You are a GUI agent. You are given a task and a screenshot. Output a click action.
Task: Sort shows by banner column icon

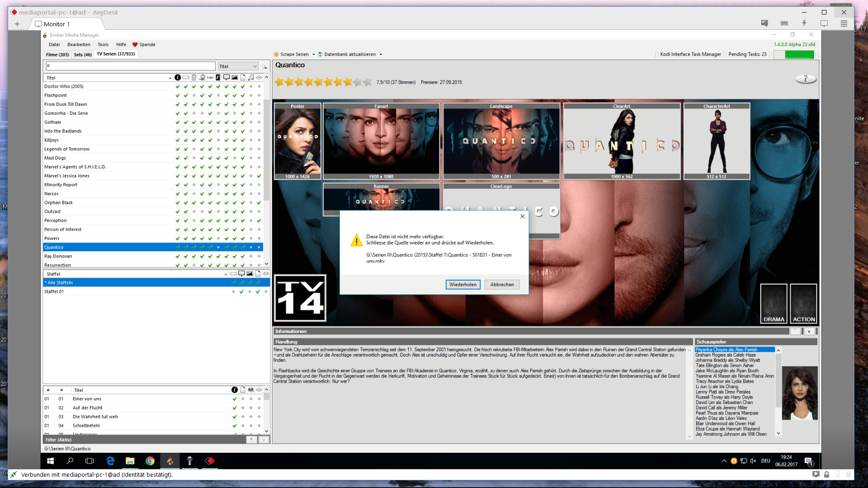point(186,78)
